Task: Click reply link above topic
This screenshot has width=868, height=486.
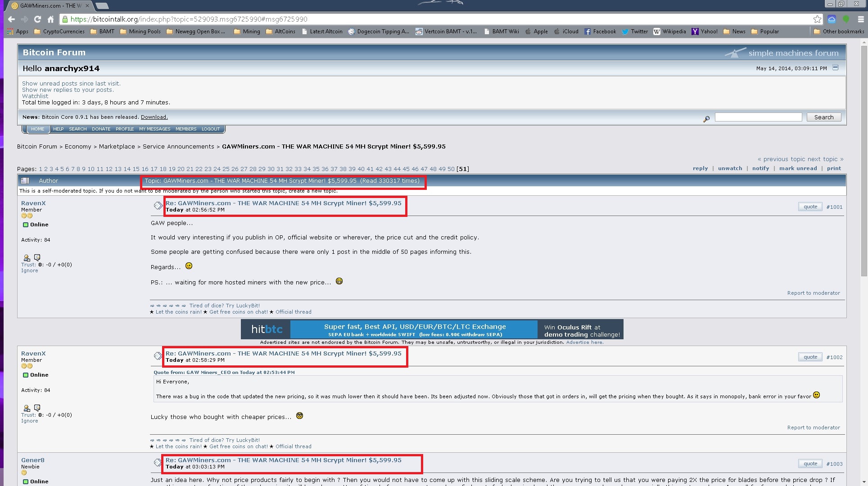Action: coord(700,168)
